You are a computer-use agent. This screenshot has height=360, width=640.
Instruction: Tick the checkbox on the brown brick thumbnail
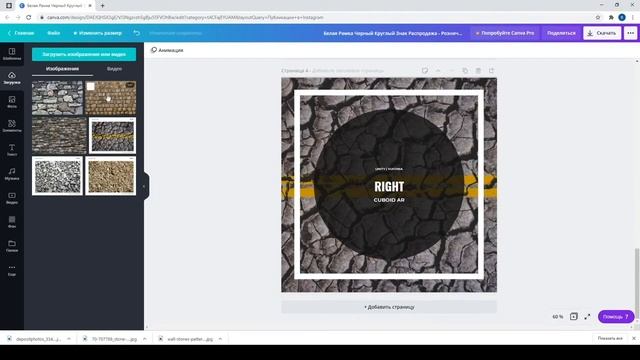coord(91,86)
